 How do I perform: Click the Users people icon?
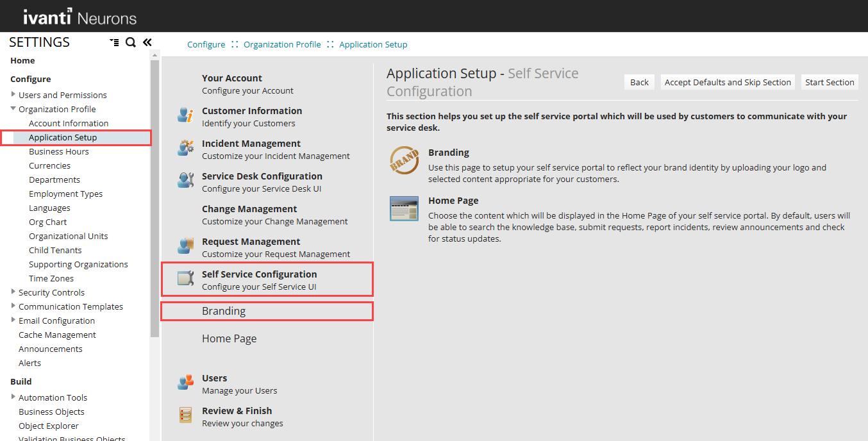click(185, 383)
